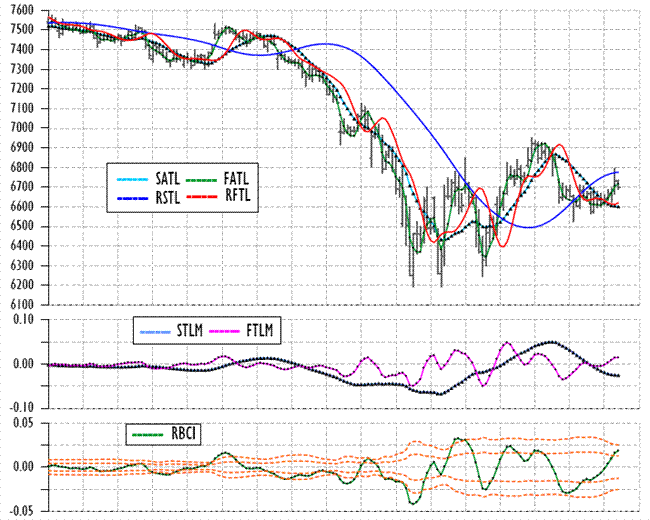Click the RBCI legend label

pyautogui.click(x=184, y=434)
